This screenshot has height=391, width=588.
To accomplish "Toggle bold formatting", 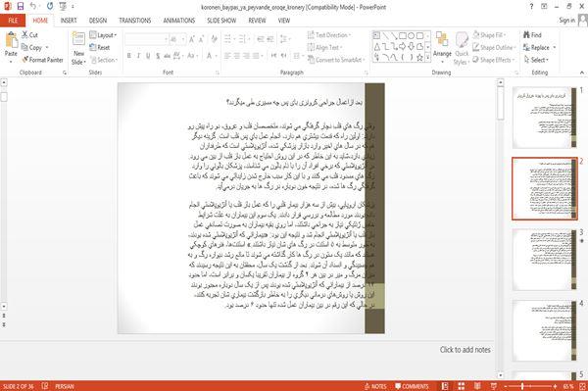I will pyautogui.click(x=129, y=56).
